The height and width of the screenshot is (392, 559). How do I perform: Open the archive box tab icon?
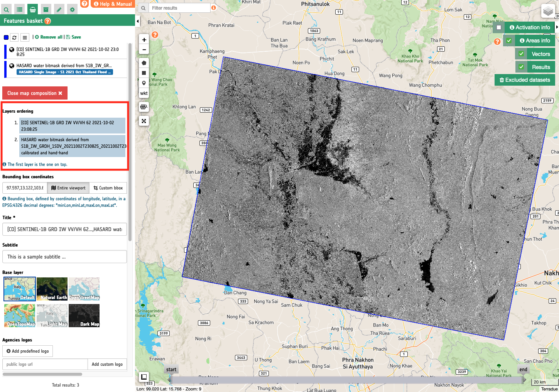pyautogui.click(x=46, y=10)
